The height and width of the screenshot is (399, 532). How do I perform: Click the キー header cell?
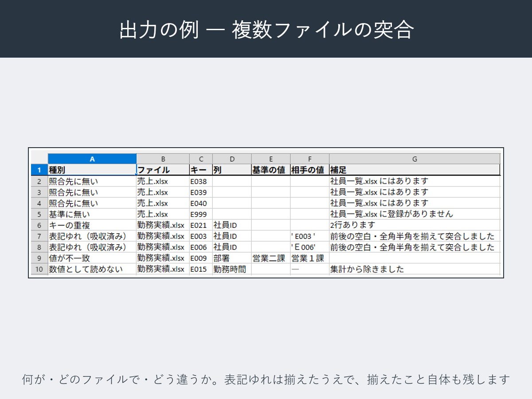(201, 170)
